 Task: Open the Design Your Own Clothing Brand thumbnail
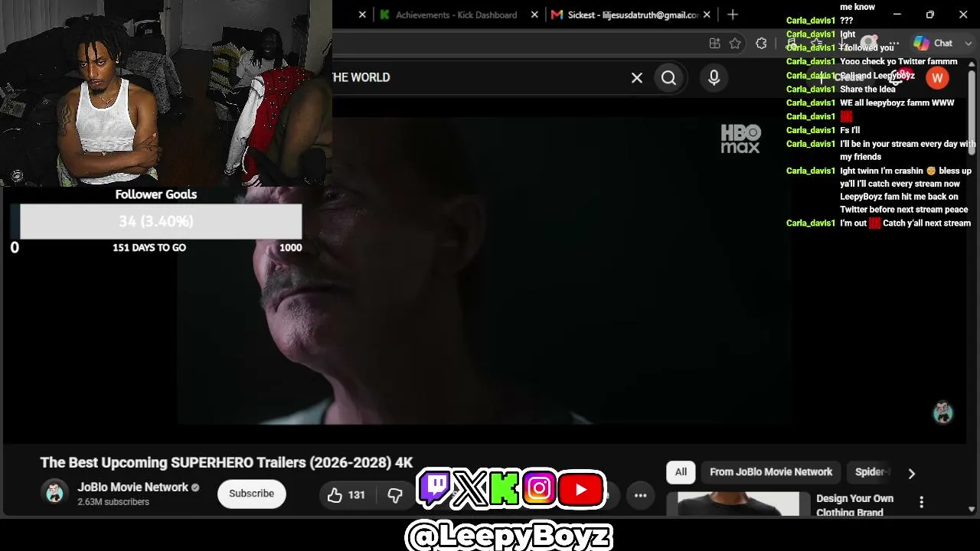pos(738,504)
